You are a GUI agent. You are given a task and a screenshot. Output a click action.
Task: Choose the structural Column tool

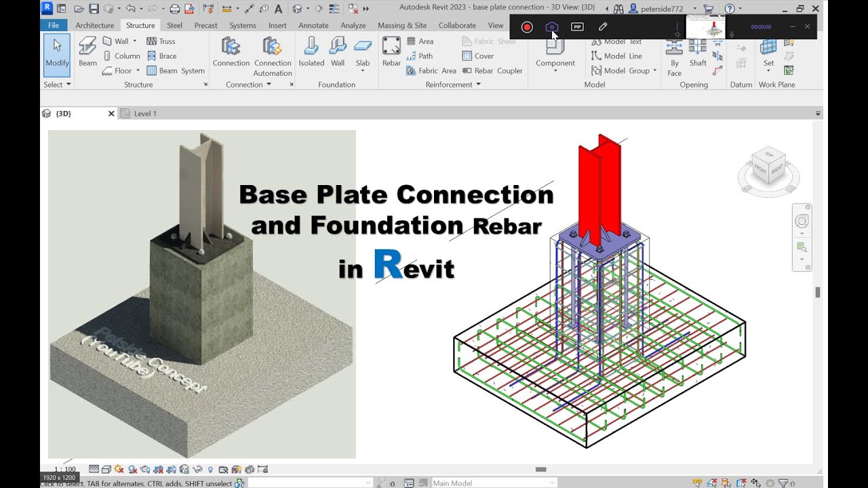[x=121, y=56]
